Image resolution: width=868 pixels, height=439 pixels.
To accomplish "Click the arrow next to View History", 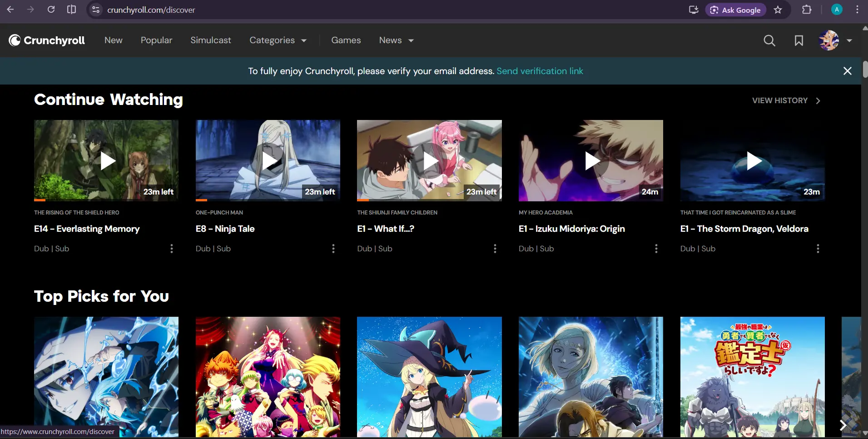I will [x=818, y=101].
